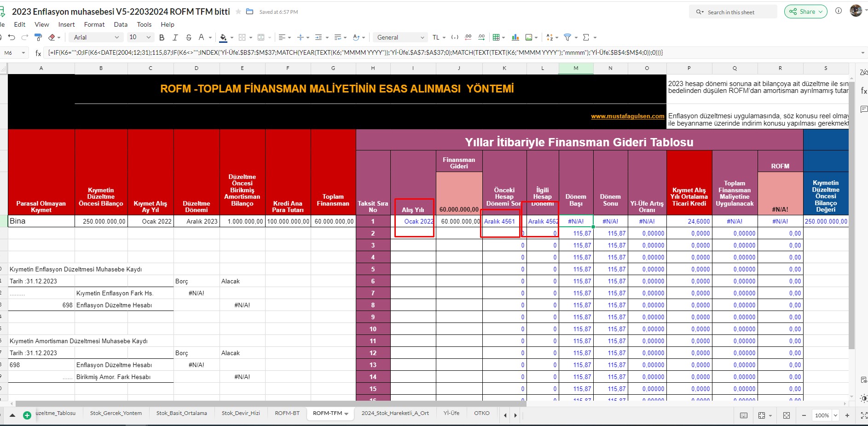868x426 pixels.
Task: Open the font size 10 dropdown
Action: coord(140,37)
